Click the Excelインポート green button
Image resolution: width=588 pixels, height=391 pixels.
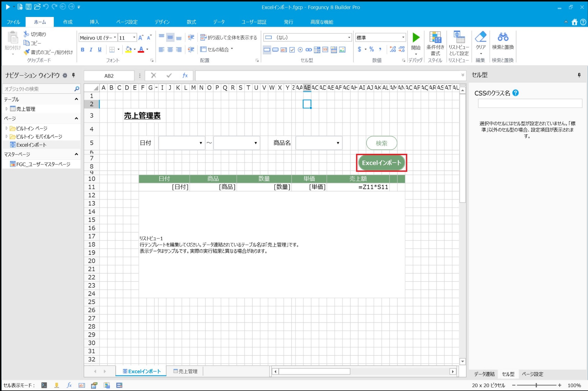point(381,163)
